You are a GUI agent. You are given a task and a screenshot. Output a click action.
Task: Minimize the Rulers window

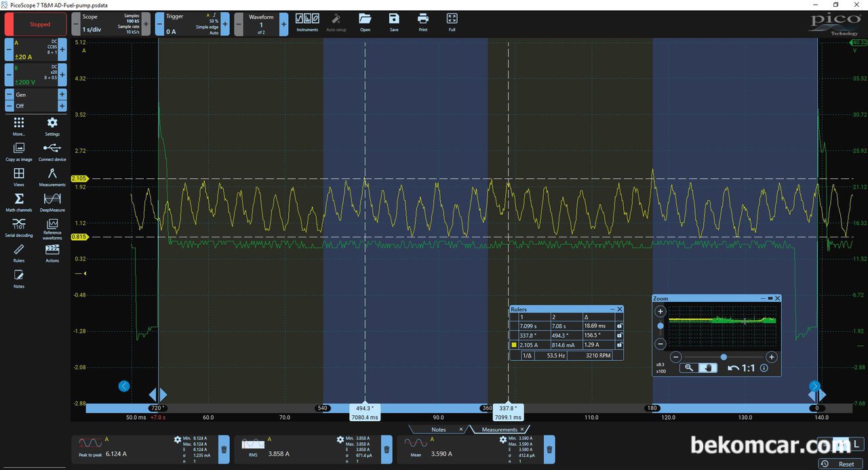[x=612, y=309]
